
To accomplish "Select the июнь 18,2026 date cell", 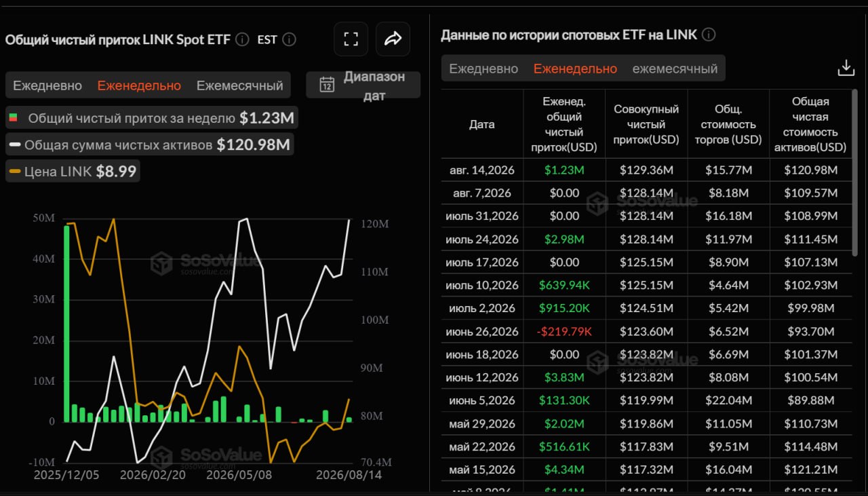I will 482,355.
